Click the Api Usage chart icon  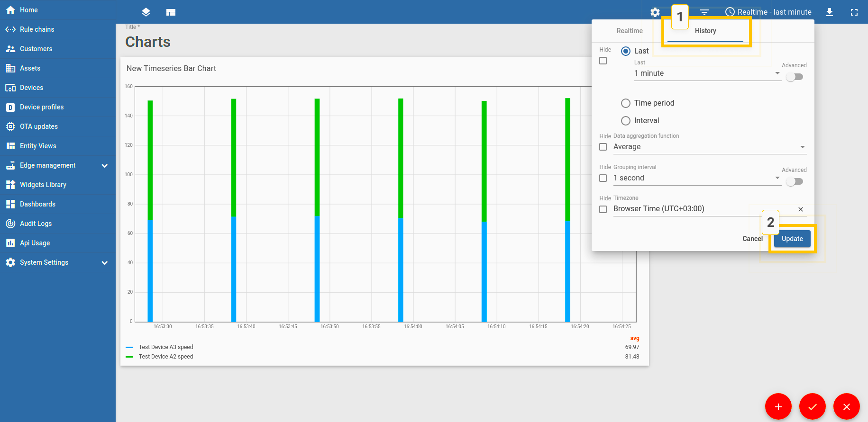[x=10, y=243]
